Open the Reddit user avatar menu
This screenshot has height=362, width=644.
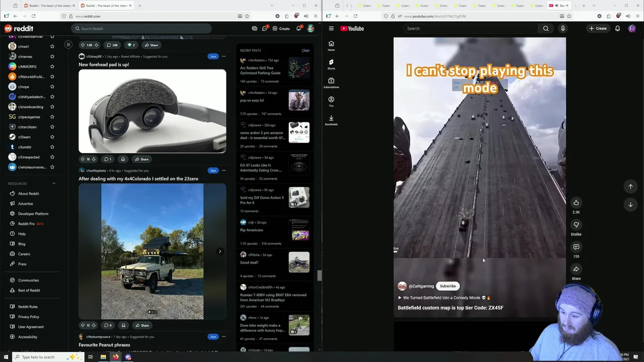[311, 29]
